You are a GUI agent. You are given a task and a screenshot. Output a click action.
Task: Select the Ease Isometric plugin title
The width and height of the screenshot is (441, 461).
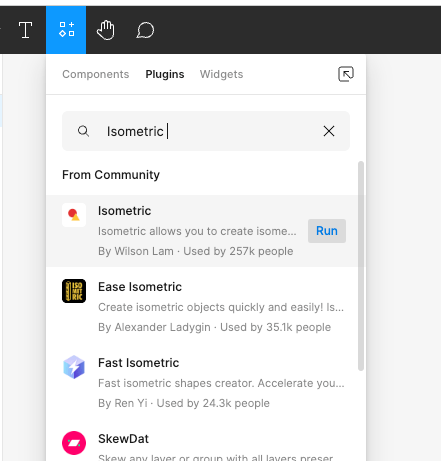[140, 287]
